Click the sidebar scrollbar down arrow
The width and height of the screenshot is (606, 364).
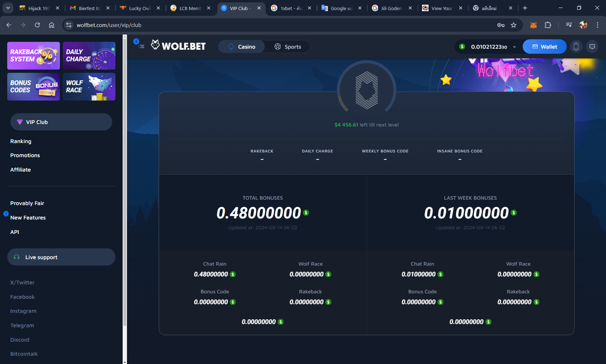(125, 362)
